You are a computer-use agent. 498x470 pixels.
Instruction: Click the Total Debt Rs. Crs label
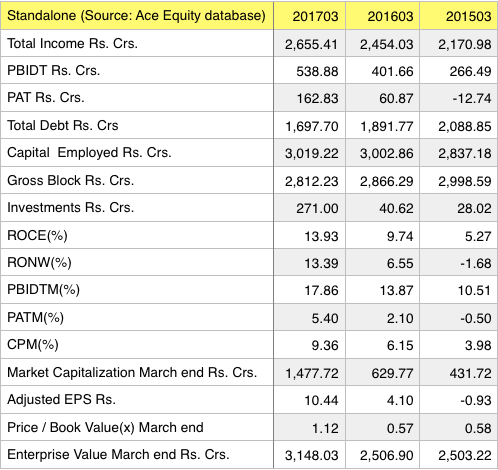click(x=63, y=126)
